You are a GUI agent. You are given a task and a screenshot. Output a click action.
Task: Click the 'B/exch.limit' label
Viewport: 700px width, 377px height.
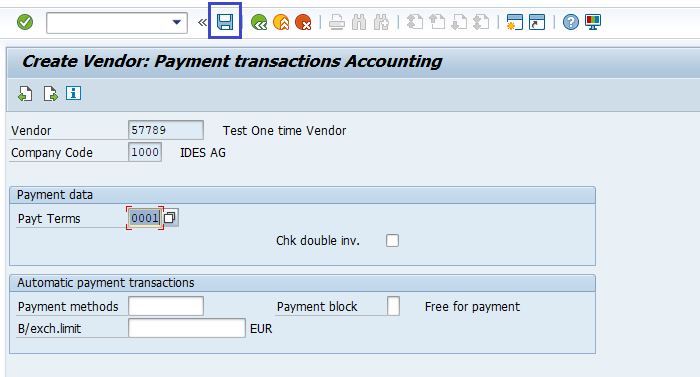[x=50, y=329]
